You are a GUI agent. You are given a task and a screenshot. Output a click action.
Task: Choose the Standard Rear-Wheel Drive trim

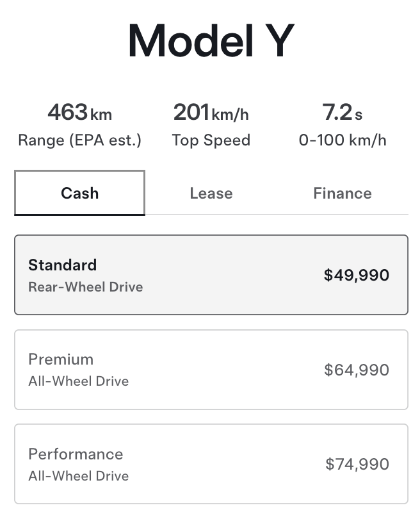(x=211, y=275)
